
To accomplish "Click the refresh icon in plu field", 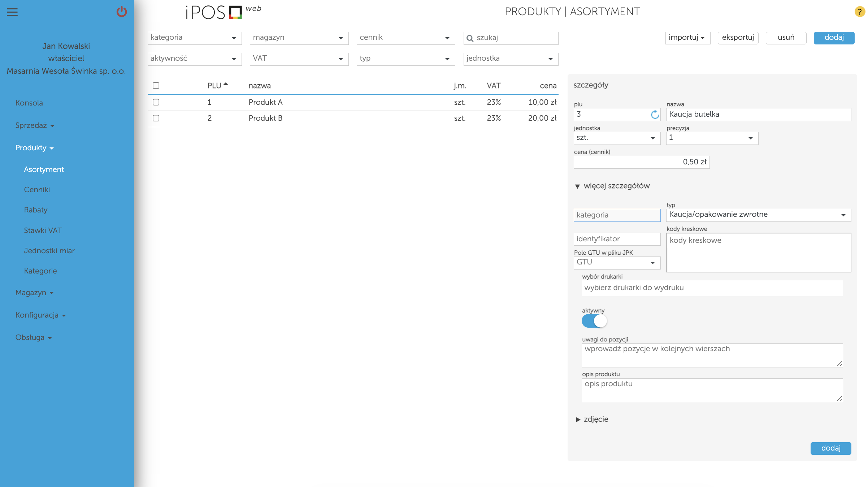I will 655,115.
